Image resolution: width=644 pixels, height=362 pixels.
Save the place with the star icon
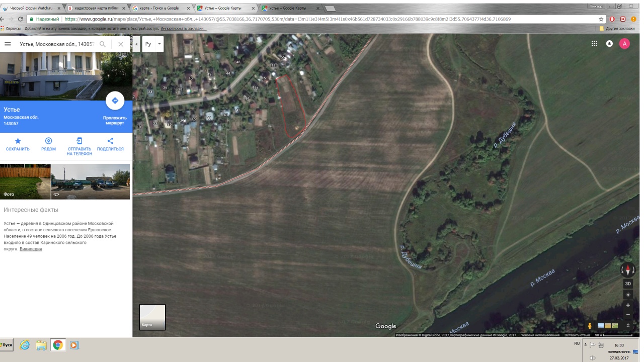(18, 141)
